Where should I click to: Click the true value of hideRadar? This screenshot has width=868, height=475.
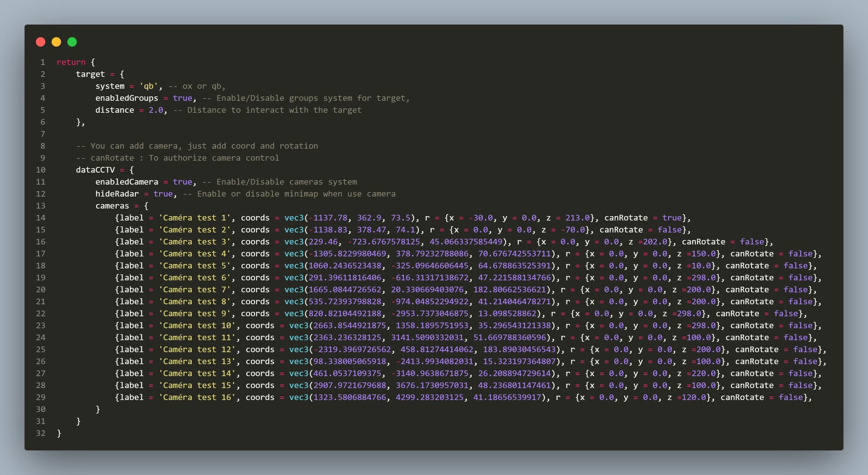click(x=163, y=194)
